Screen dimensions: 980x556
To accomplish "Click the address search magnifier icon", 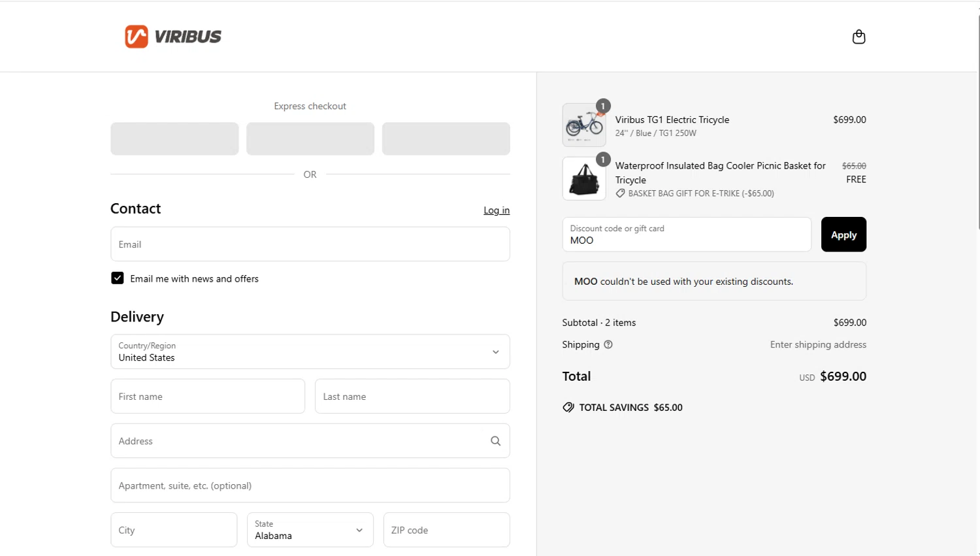I will (495, 441).
